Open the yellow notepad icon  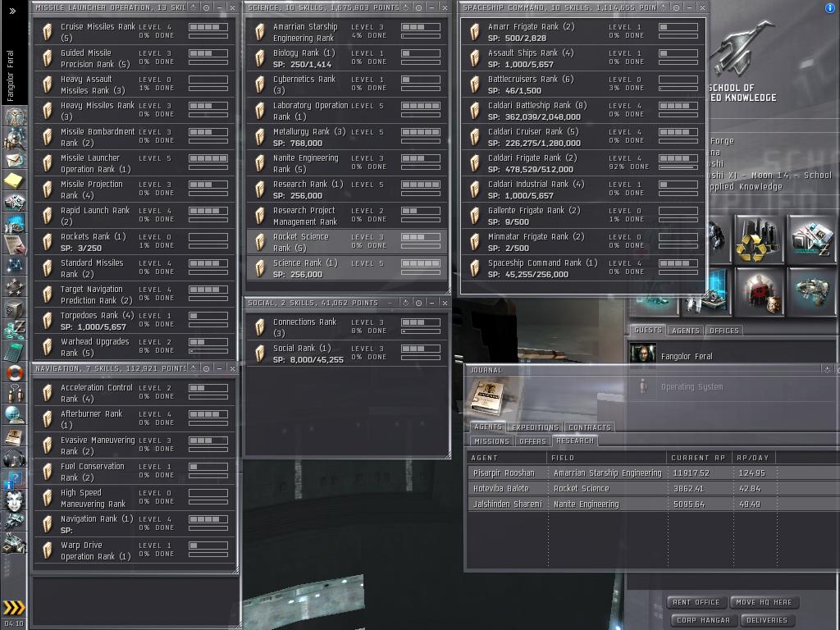point(15,181)
